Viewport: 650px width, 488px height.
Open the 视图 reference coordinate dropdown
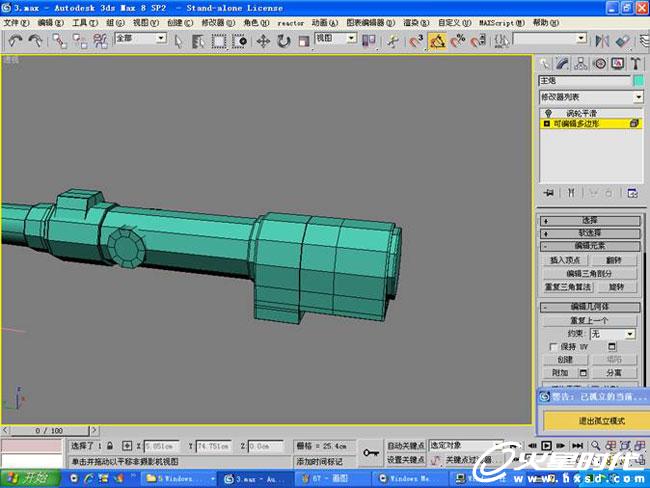336,39
